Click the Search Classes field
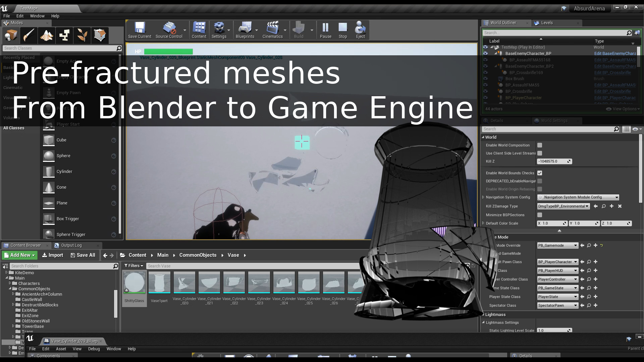 tap(62, 48)
